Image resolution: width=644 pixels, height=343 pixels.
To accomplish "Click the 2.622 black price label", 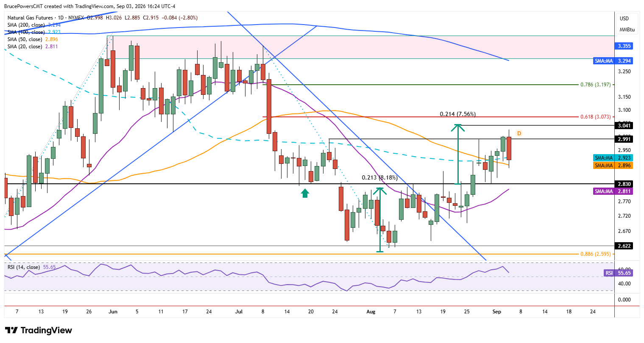I will 624,246.
